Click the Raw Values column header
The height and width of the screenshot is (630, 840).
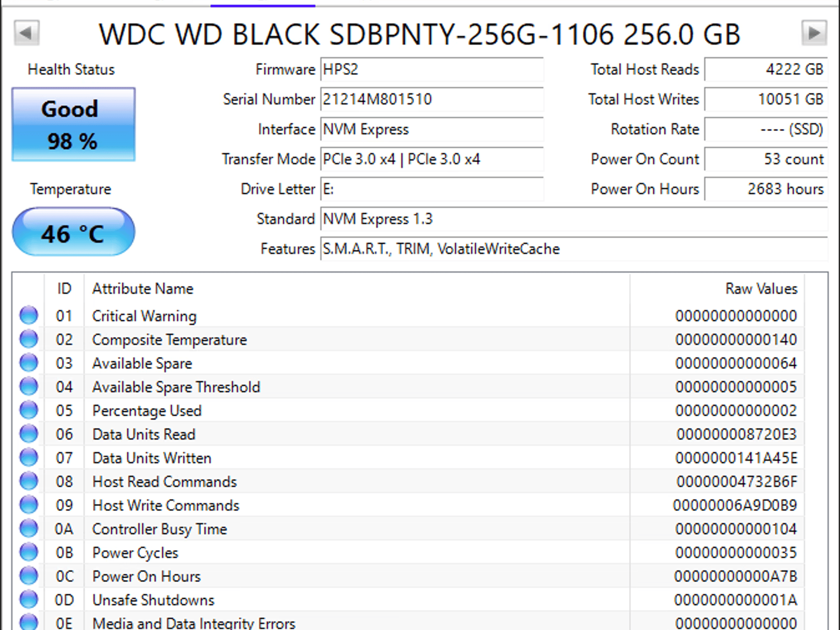click(717, 289)
